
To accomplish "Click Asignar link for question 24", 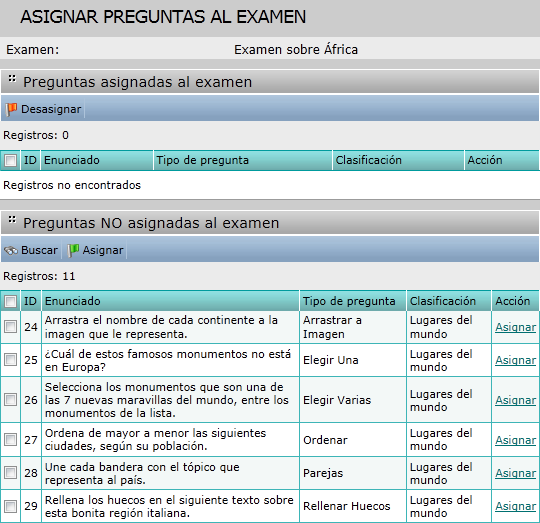I will tap(516, 327).
